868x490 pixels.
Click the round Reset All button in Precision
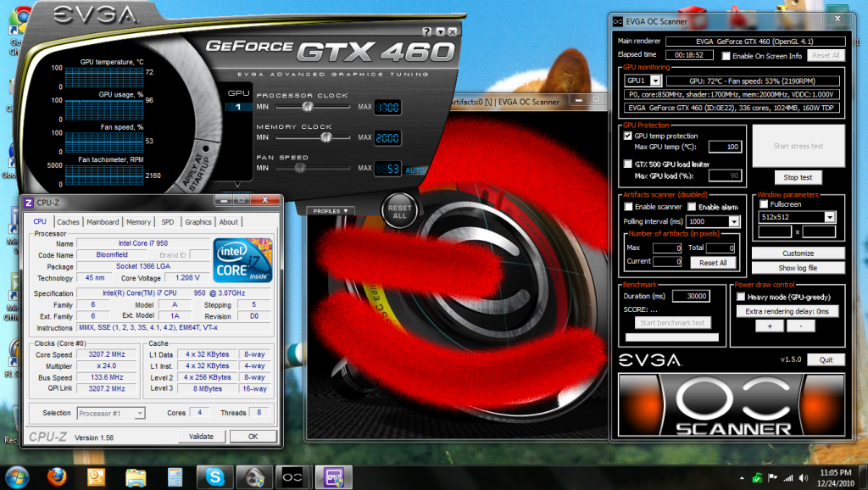click(x=400, y=211)
